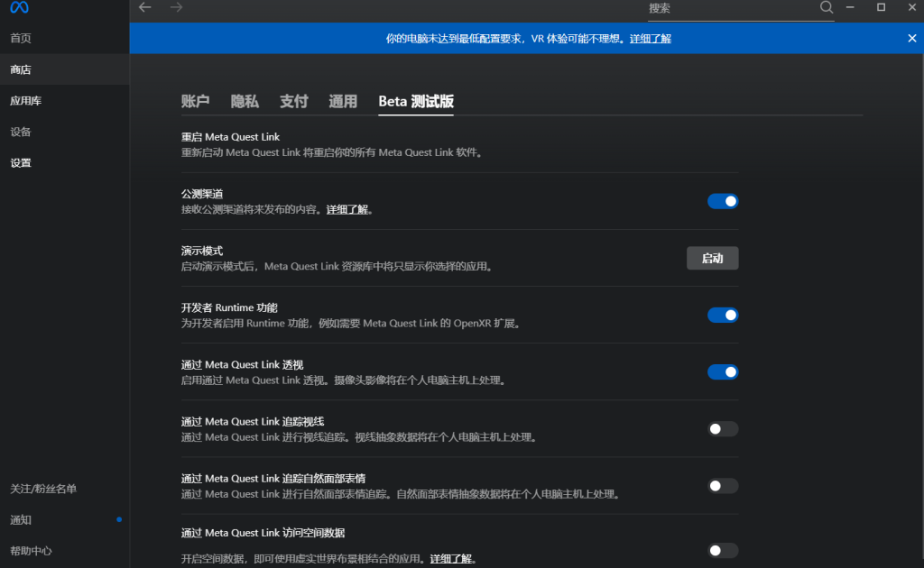Click banner text 你的电脑未达到最低配置要求

pyautogui.click(x=454, y=39)
